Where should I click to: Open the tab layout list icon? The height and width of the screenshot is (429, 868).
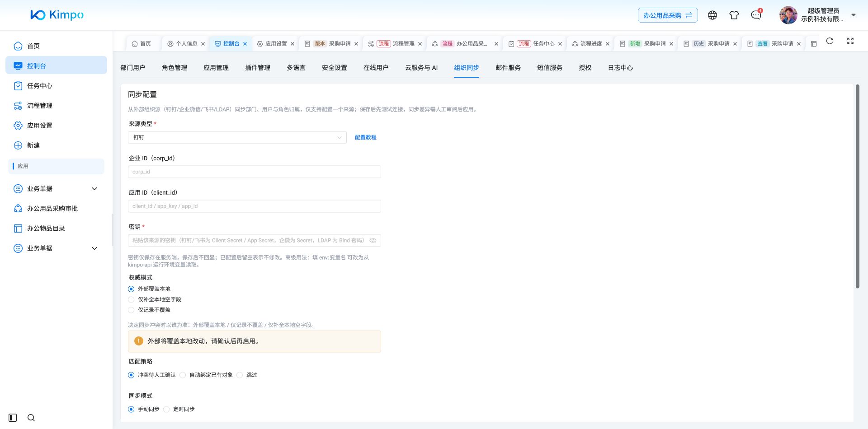(x=814, y=44)
